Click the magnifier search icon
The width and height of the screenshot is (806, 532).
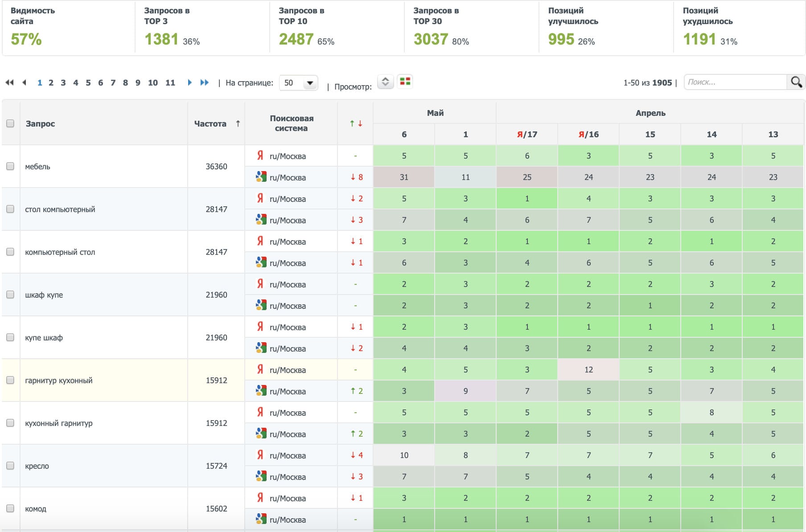796,82
